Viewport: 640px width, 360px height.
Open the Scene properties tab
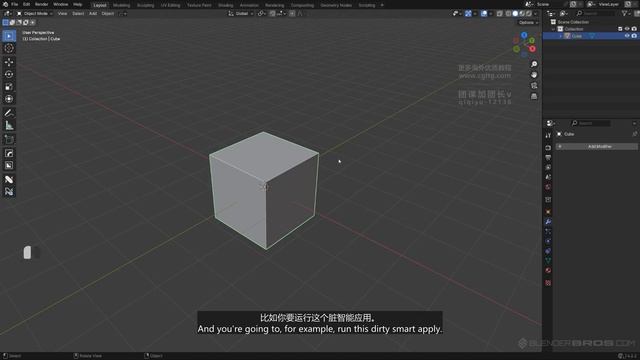pos(548,177)
